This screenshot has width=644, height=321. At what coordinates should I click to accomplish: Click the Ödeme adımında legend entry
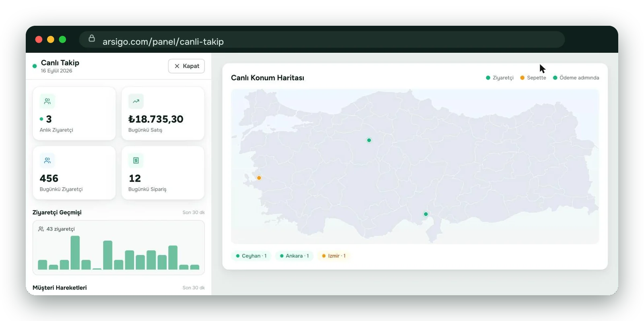(x=576, y=78)
